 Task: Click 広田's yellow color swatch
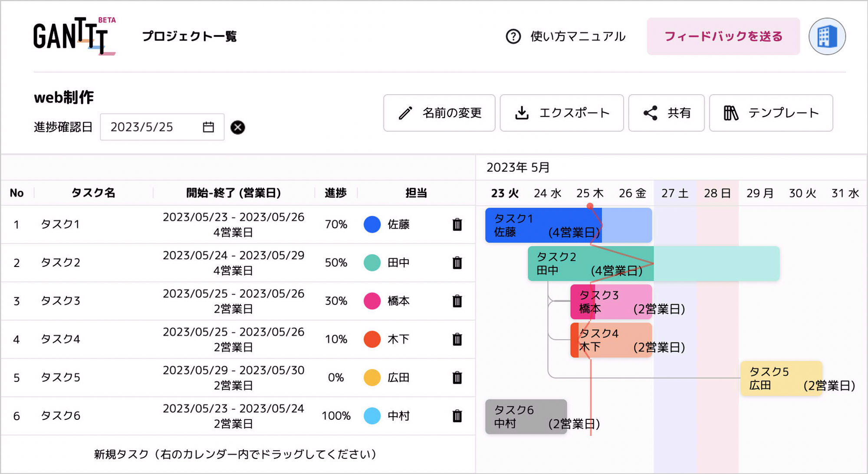[372, 377]
